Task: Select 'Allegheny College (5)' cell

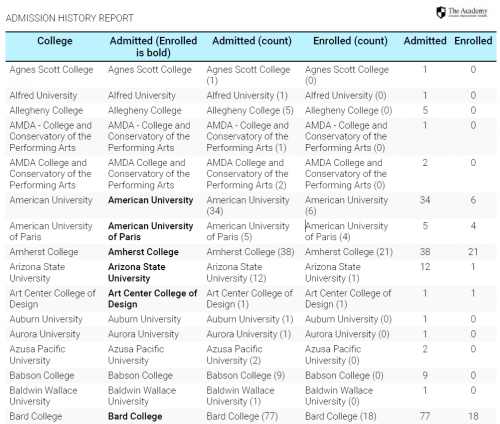Action: [250, 110]
